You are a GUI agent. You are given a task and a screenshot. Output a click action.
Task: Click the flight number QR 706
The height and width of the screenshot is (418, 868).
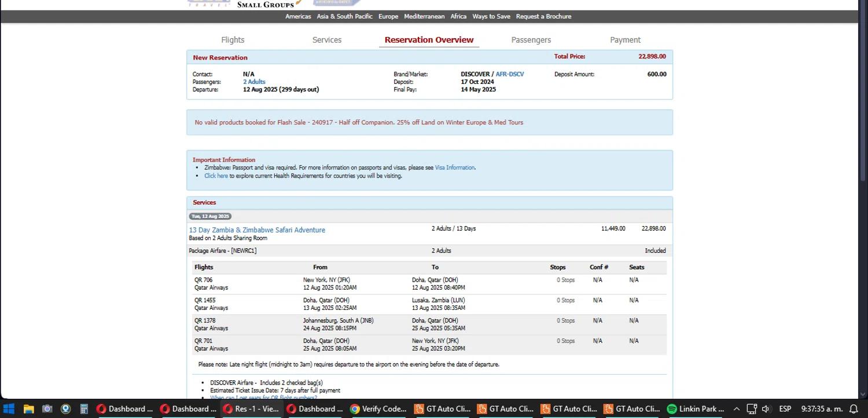(203, 280)
